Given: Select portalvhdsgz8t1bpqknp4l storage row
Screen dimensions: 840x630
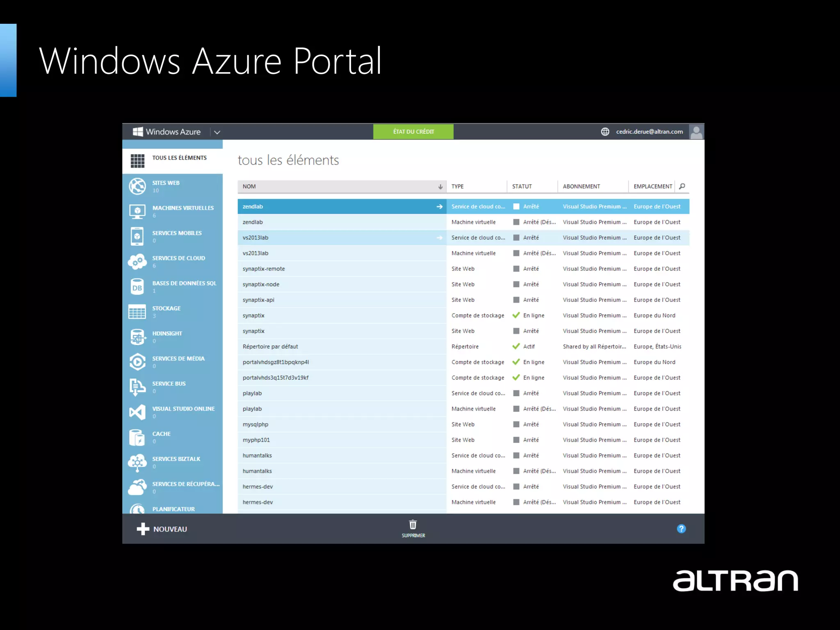Looking at the screenshot, I should [x=463, y=362].
